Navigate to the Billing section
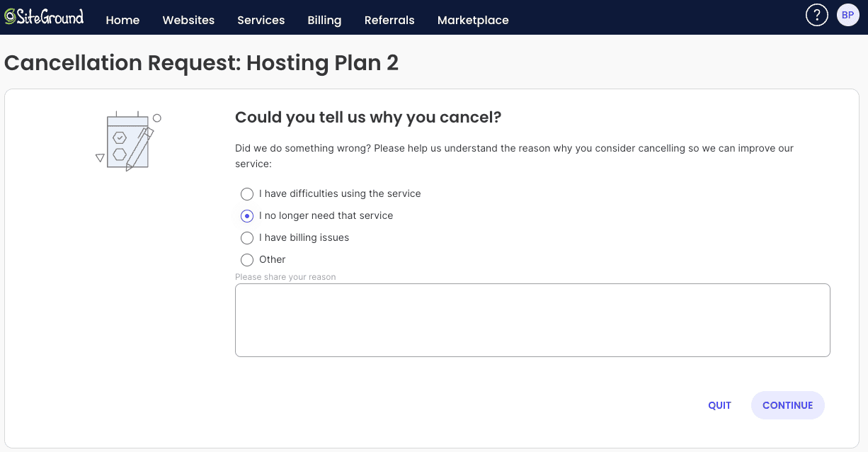The height and width of the screenshot is (452, 868). point(324,20)
